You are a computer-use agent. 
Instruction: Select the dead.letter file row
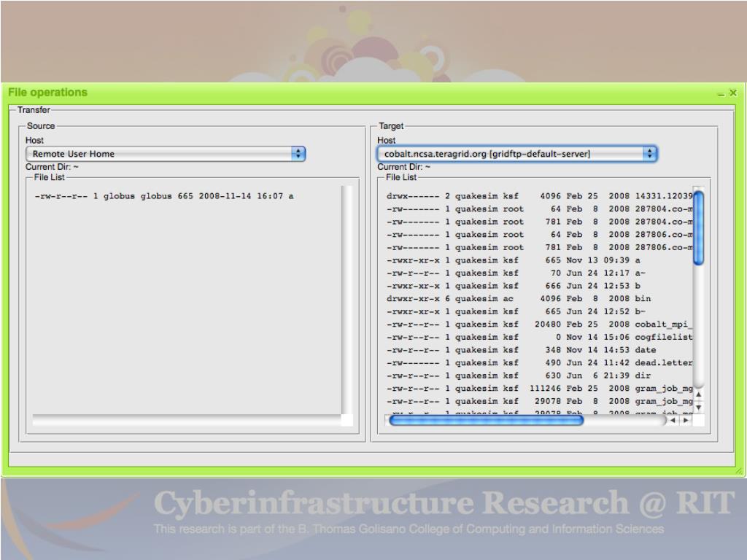pyautogui.click(x=539, y=363)
